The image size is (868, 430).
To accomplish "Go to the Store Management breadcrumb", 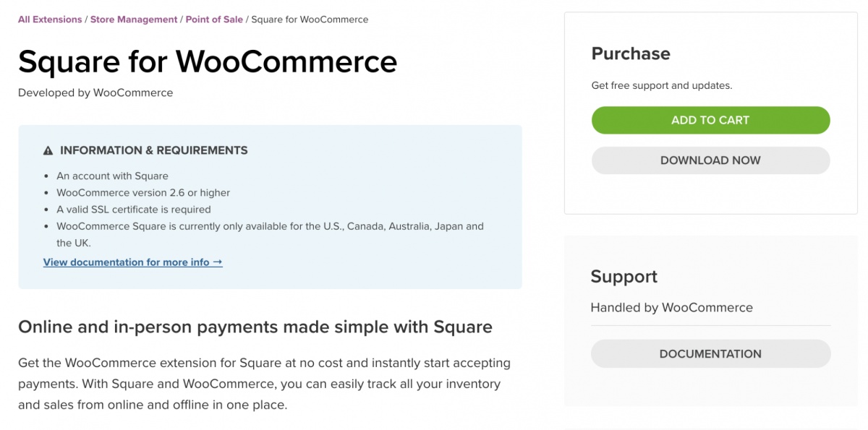I will click(134, 20).
